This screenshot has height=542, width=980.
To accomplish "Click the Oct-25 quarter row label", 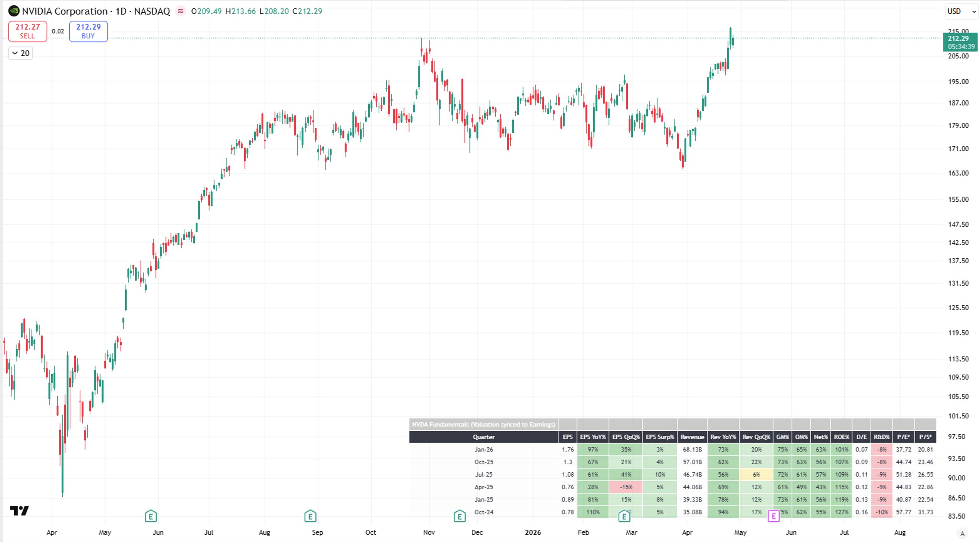I will tap(483, 462).
